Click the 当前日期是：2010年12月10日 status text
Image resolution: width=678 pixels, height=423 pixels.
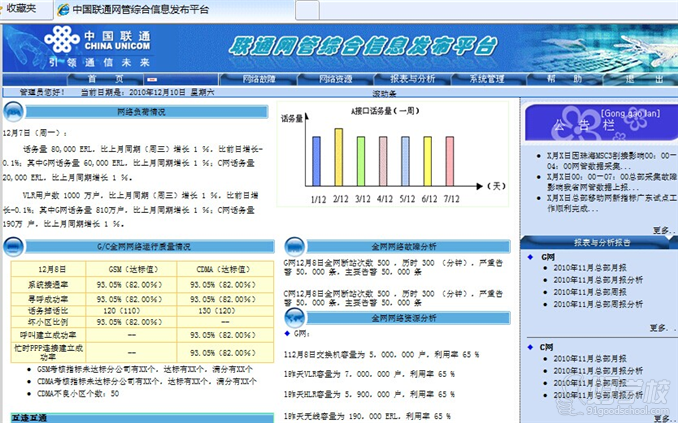point(133,92)
